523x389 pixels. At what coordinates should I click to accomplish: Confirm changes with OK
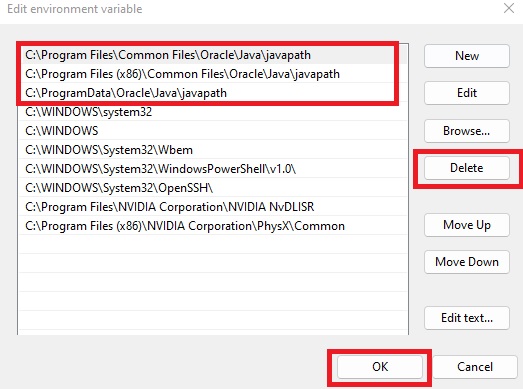tap(380, 367)
